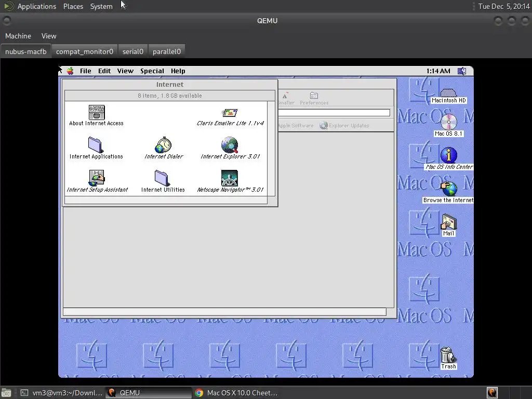Switch to Mac OS X 10.0 Chrome taskbar item

pos(236,393)
